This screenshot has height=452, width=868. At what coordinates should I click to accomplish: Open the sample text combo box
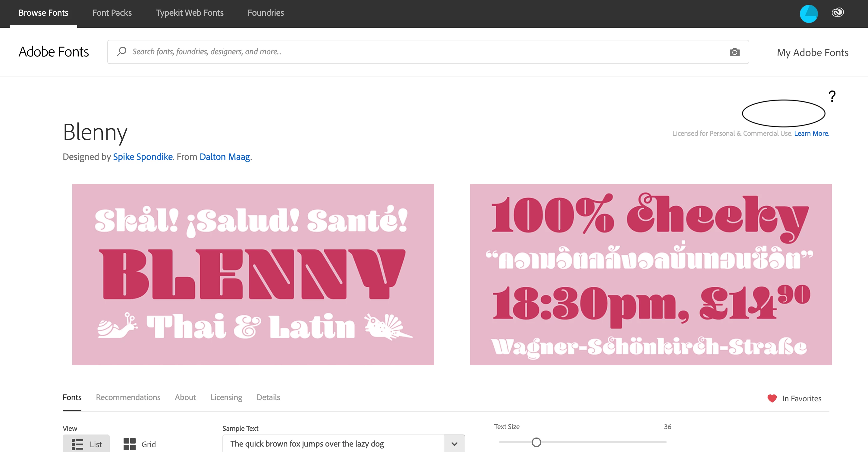[333, 444]
